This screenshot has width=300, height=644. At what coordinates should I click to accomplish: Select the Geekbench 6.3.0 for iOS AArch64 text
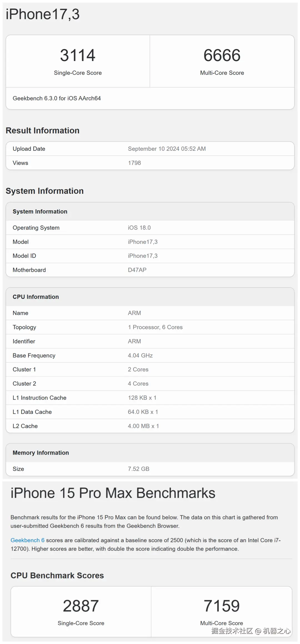57,98
